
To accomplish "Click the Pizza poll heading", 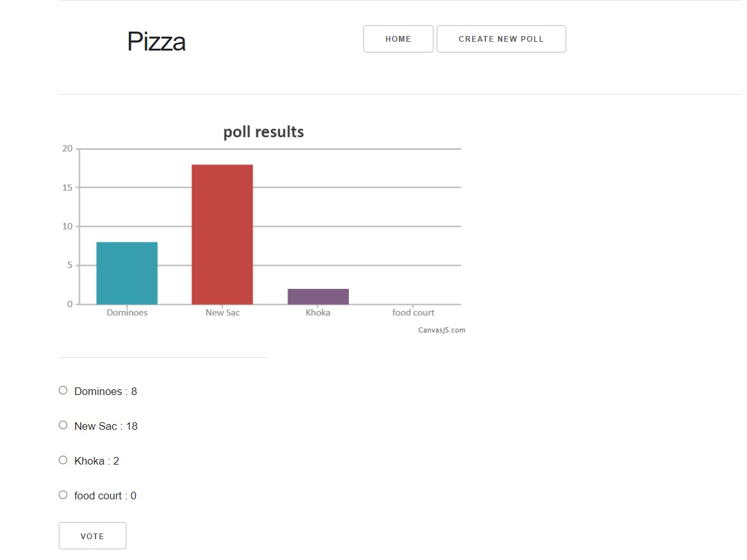I will 156,42.
